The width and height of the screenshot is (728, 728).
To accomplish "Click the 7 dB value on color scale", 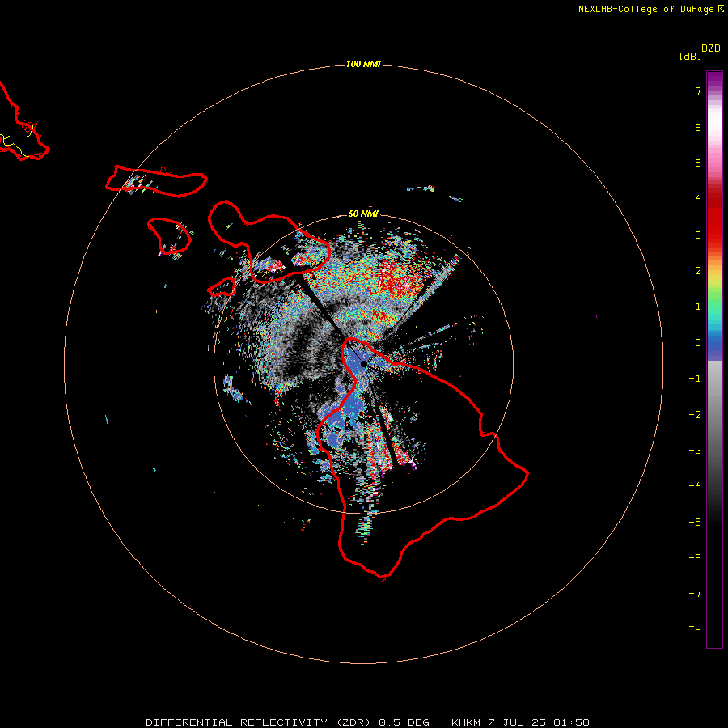I will 698,91.
